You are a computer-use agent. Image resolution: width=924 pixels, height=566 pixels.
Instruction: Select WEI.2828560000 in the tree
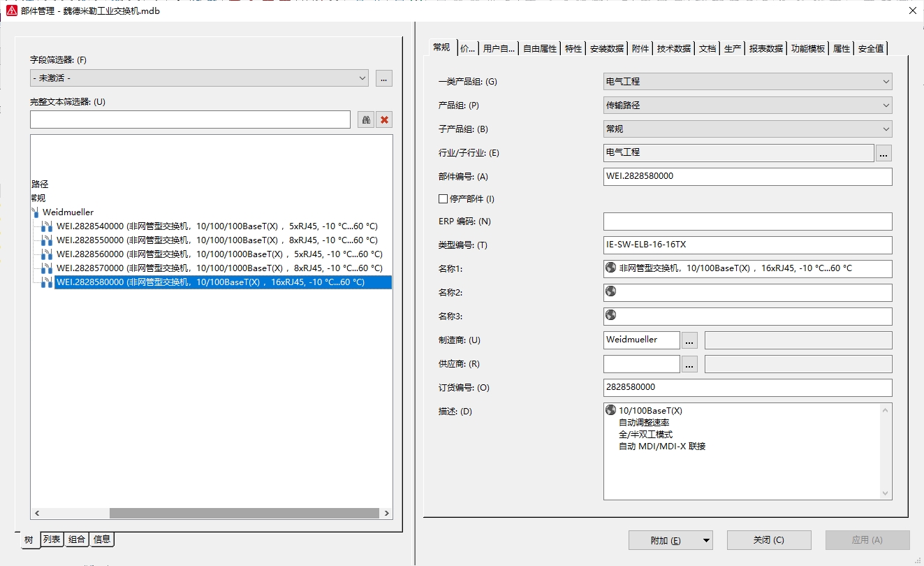tap(219, 254)
